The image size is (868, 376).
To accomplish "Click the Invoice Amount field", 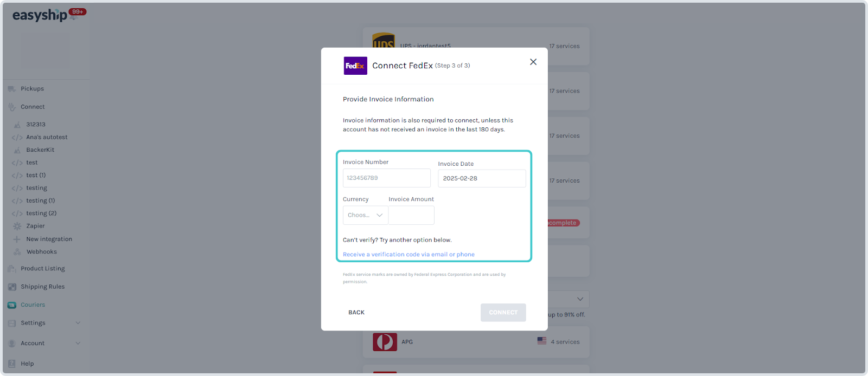I will point(411,215).
